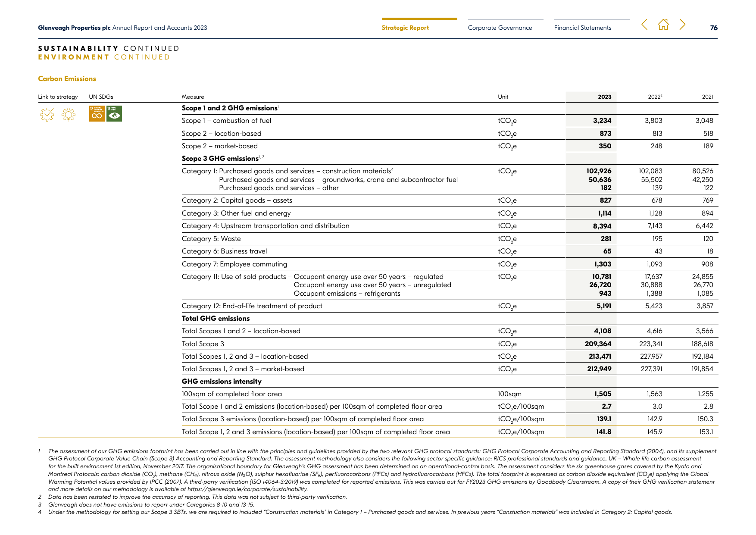Click the 2021 column header

707,97
